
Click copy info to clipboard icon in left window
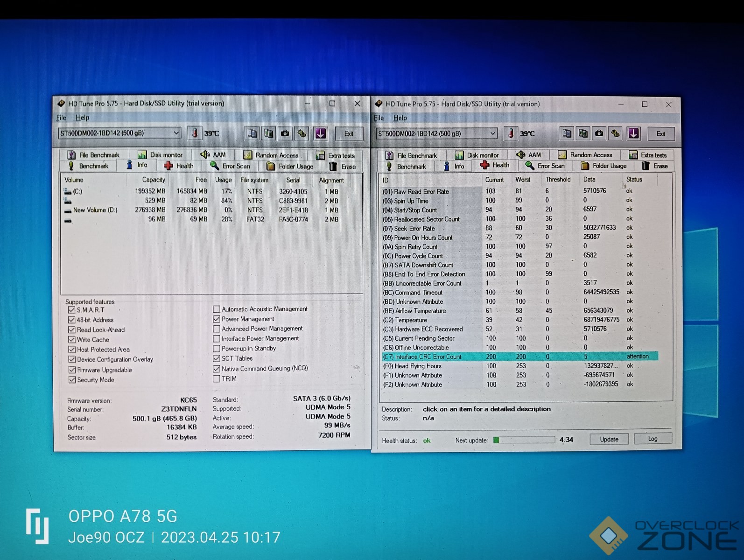(x=252, y=133)
